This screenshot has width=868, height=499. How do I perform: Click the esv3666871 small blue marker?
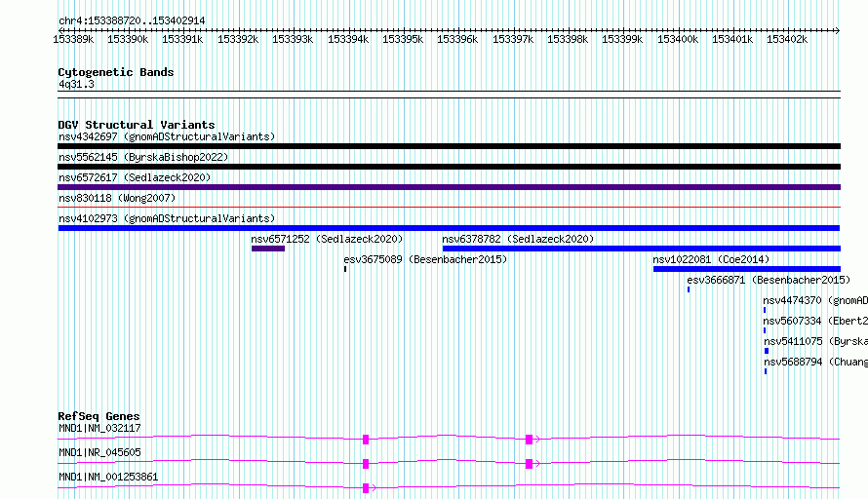click(689, 289)
